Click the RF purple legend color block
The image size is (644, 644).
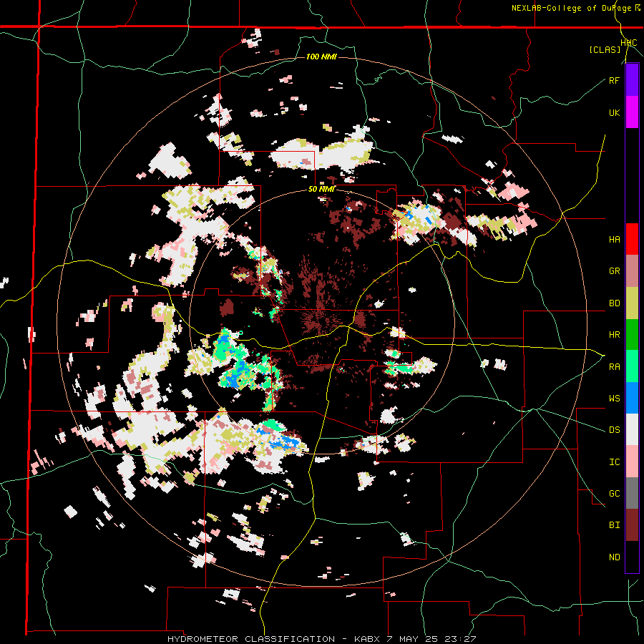[632, 80]
